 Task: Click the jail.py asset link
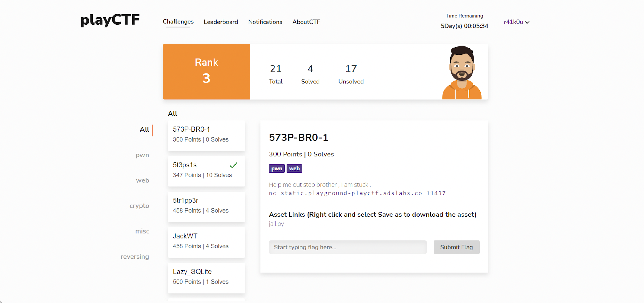click(x=276, y=224)
